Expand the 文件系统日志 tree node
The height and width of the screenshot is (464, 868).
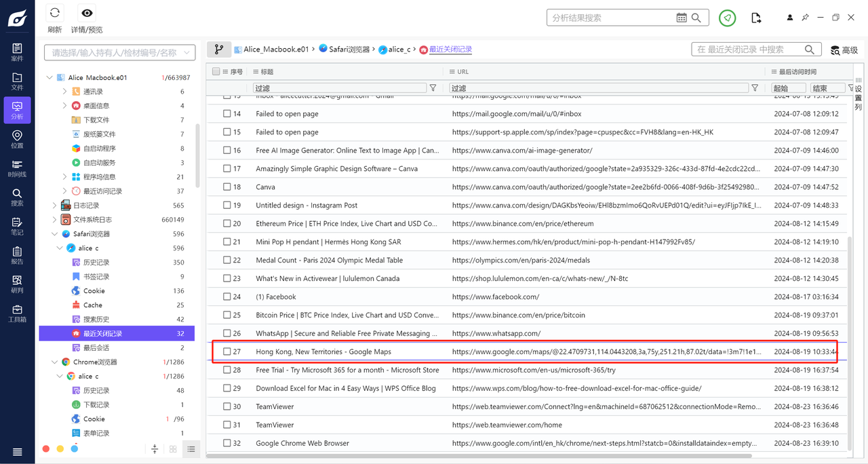coord(54,220)
